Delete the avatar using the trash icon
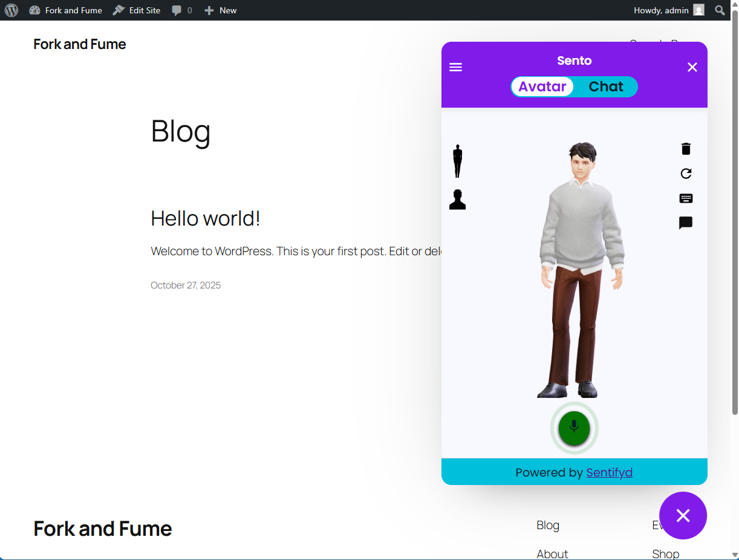The width and height of the screenshot is (739, 560). [686, 148]
